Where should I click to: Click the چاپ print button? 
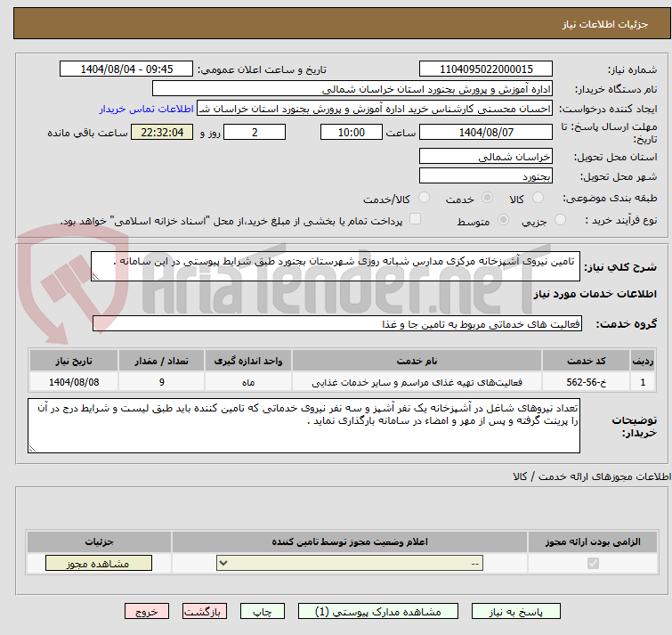point(262,612)
